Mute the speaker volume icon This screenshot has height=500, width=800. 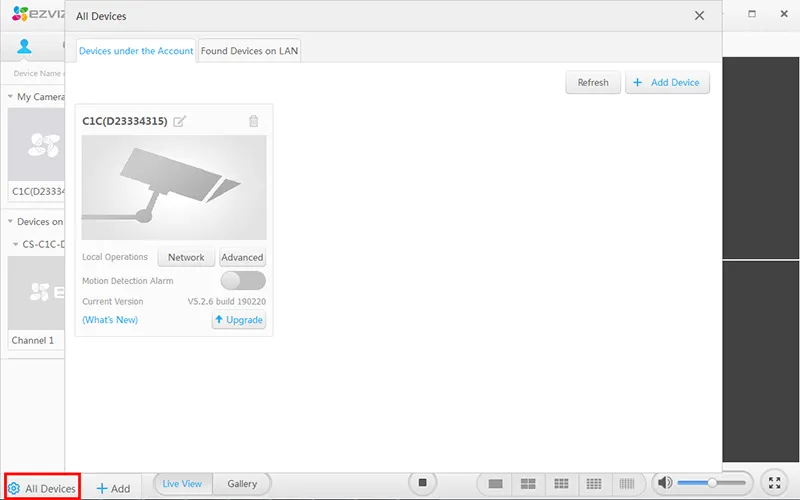point(665,484)
